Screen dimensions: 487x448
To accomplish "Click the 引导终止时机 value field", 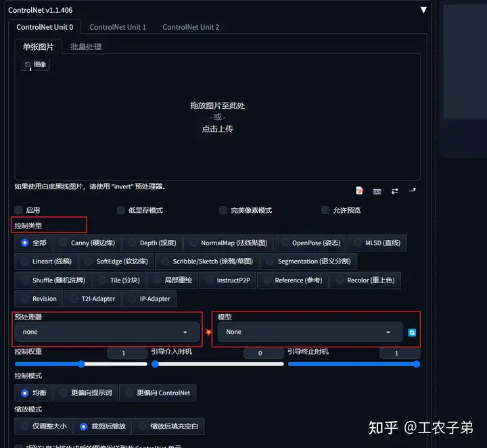I will coord(400,353).
